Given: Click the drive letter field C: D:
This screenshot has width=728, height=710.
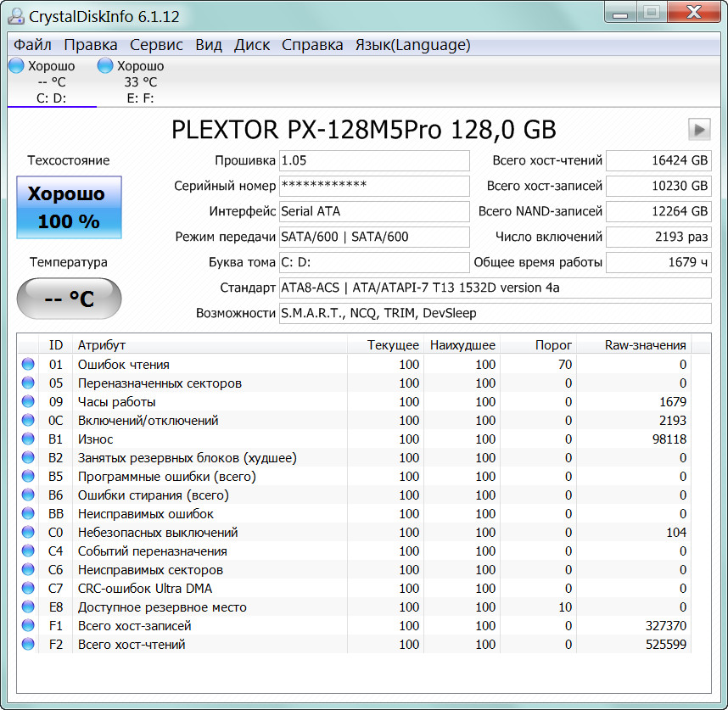Looking at the screenshot, I should click(374, 262).
